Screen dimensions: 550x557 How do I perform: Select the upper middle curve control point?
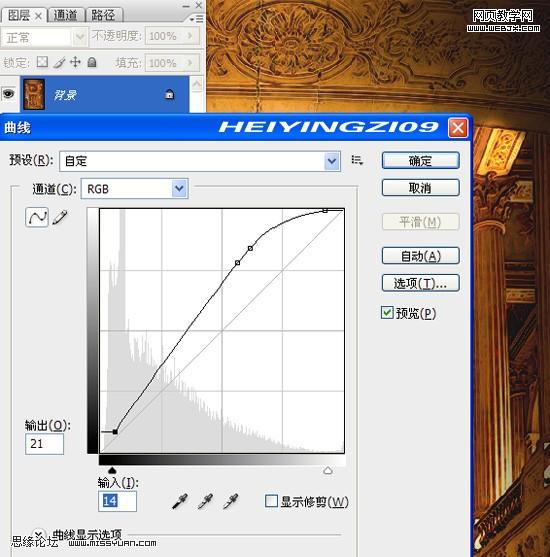[x=250, y=248]
